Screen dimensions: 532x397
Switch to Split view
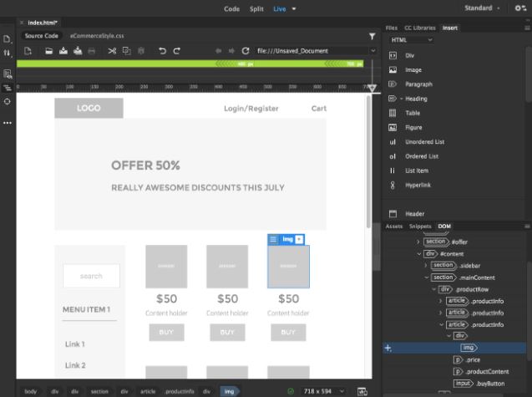(x=256, y=9)
